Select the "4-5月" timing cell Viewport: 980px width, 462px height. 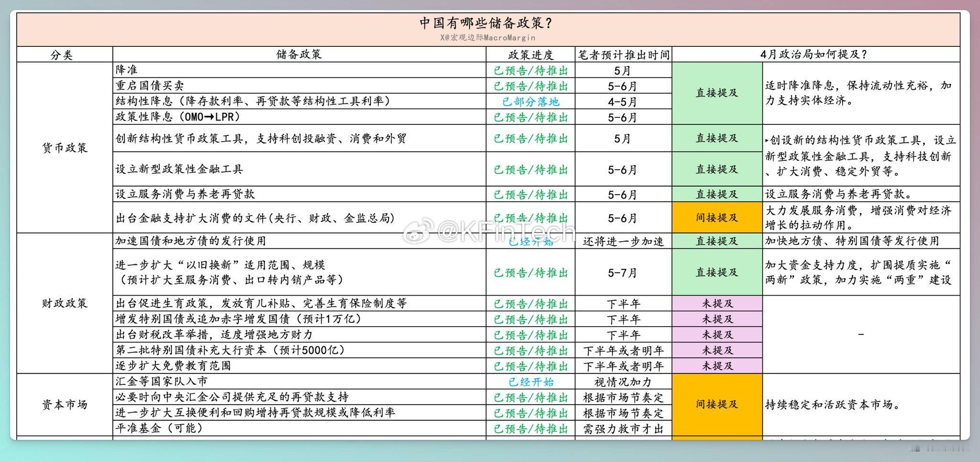coord(623,101)
